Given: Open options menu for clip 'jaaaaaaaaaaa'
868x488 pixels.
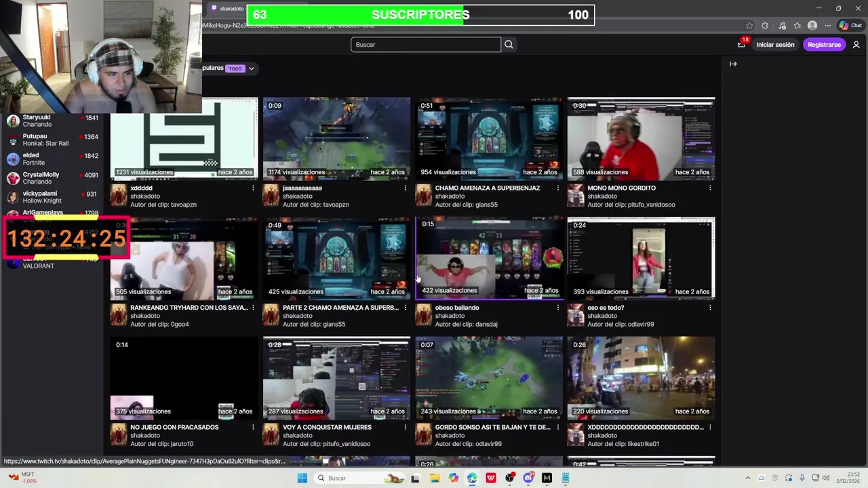Looking at the screenshot, I should pyautogui.click(x=406, y=188).
